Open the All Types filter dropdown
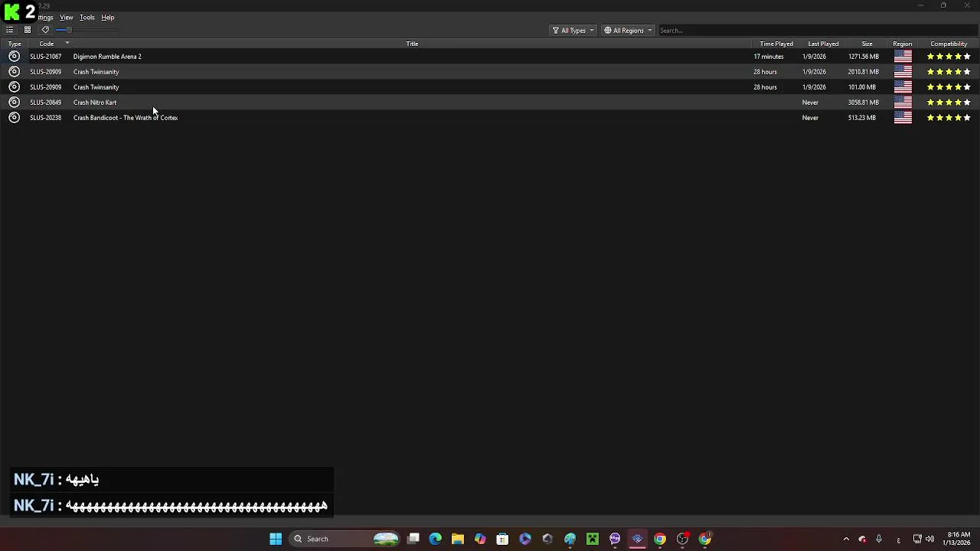The width and height of the screenshot is (980, 551). pos(573,31)
